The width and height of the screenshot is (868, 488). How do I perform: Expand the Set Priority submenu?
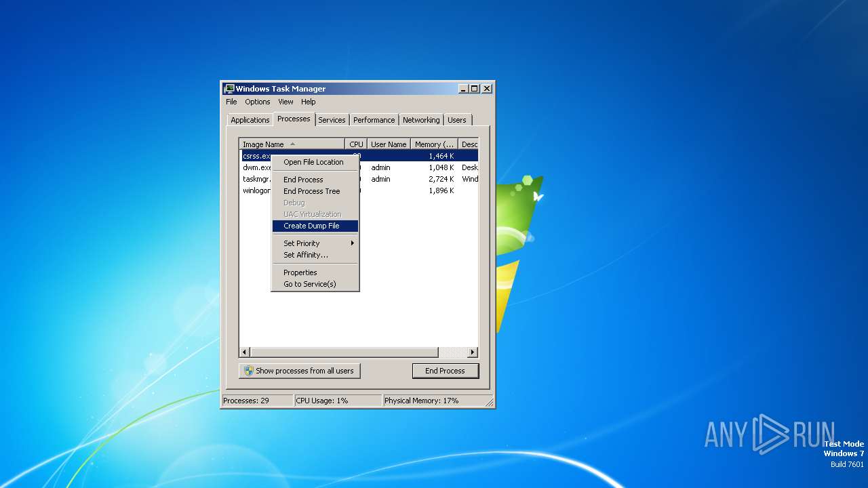click(315, 243)
